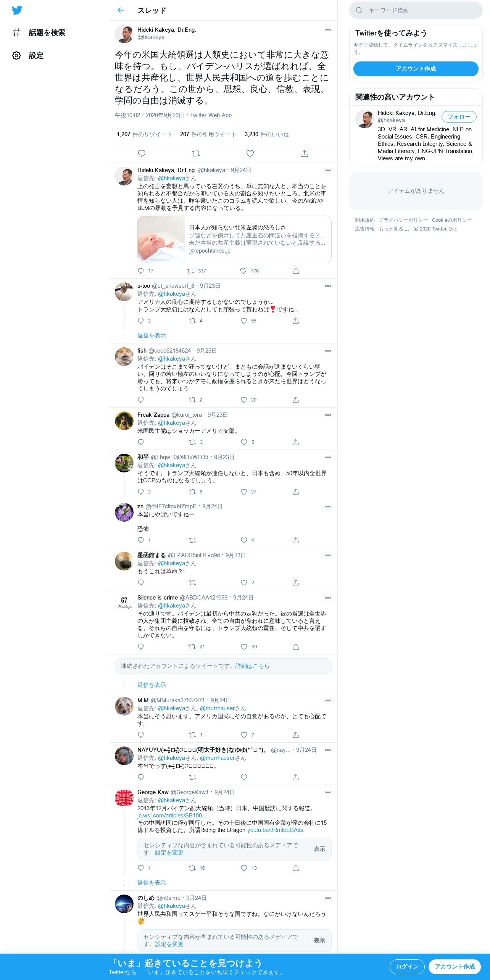490x980 pixels.
Task: Open 話題を検索 explore menu item
Action: click(39, 33)
